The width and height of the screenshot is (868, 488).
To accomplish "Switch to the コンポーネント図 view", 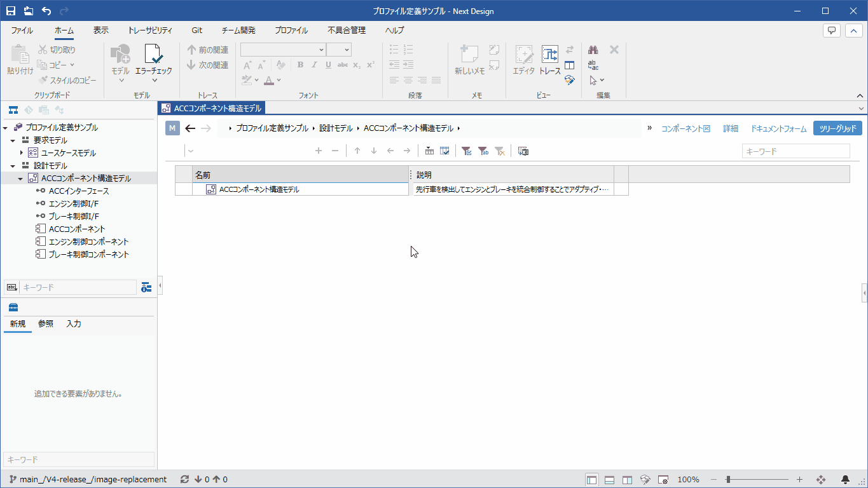I will click(x=685, y=128).
